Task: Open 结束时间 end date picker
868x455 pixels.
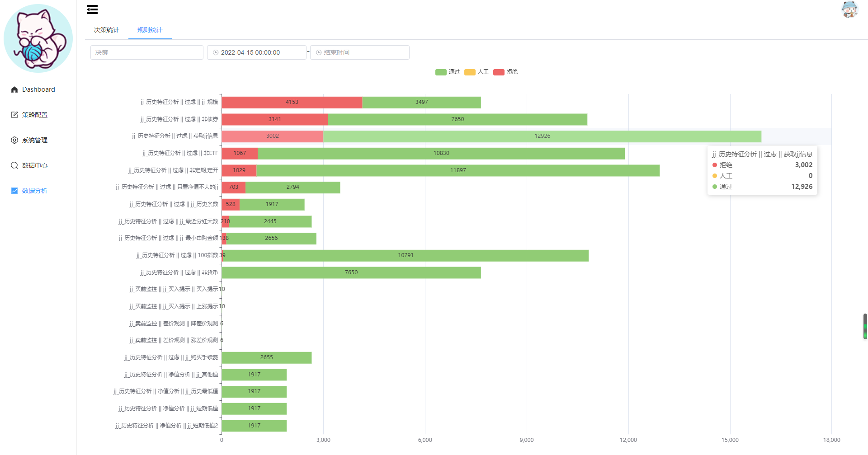Action: coord(360,52)
